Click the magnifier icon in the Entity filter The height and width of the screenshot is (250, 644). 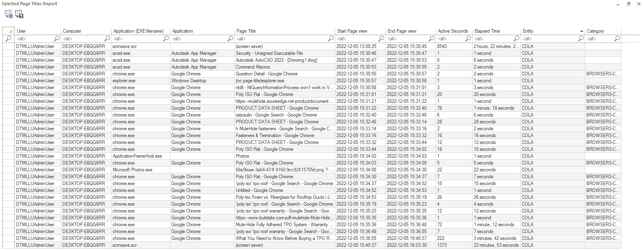tap(581, 39)
